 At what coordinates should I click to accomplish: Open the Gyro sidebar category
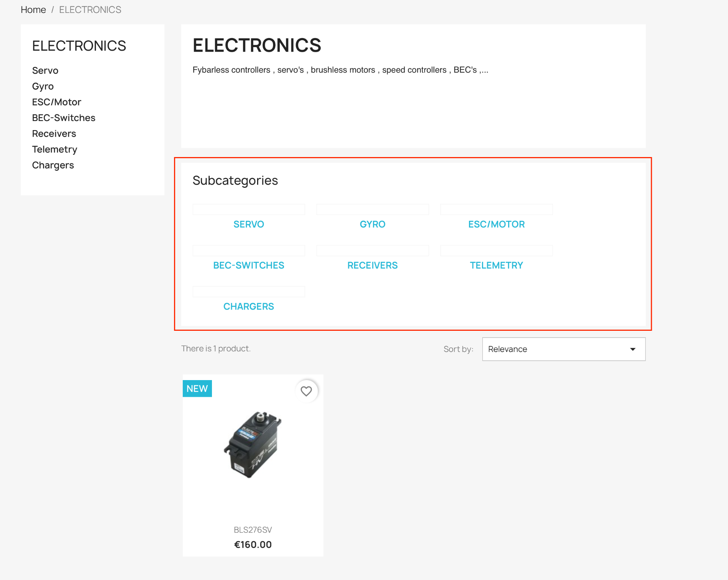(x=43, y=86)
